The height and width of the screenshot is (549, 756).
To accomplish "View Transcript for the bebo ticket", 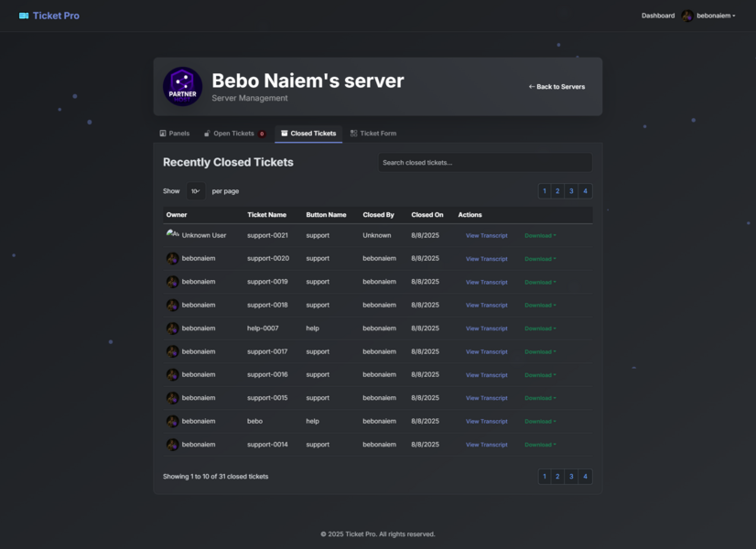I will coord(487,422).
